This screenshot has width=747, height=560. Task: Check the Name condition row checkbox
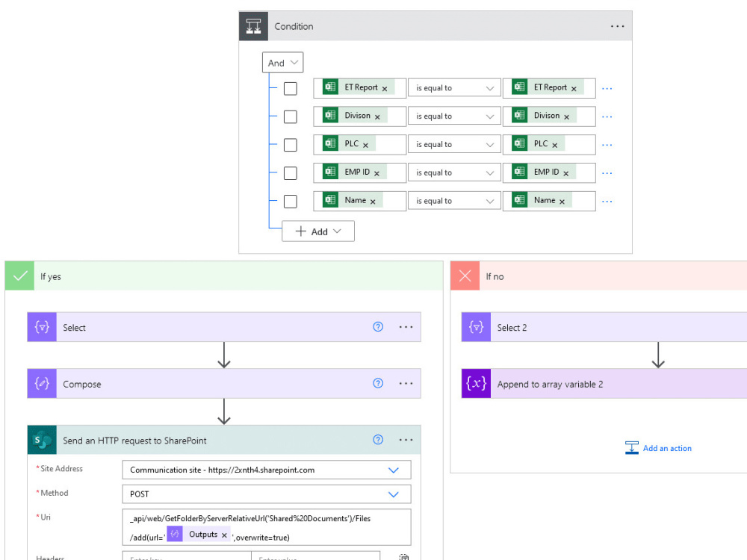coord(290,202)
